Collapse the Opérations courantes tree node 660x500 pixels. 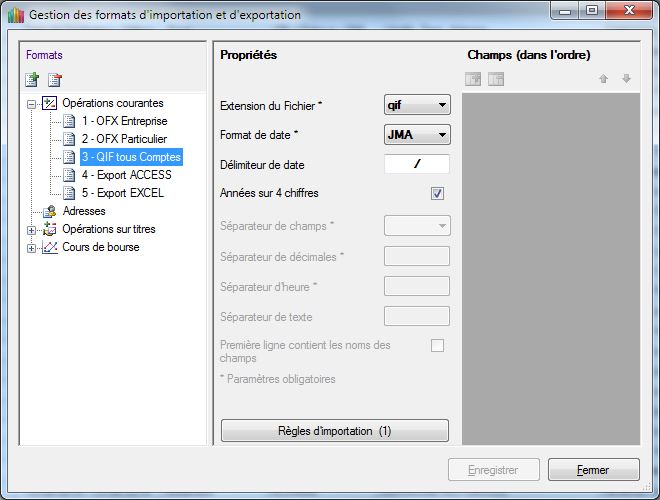click(32, 103)
